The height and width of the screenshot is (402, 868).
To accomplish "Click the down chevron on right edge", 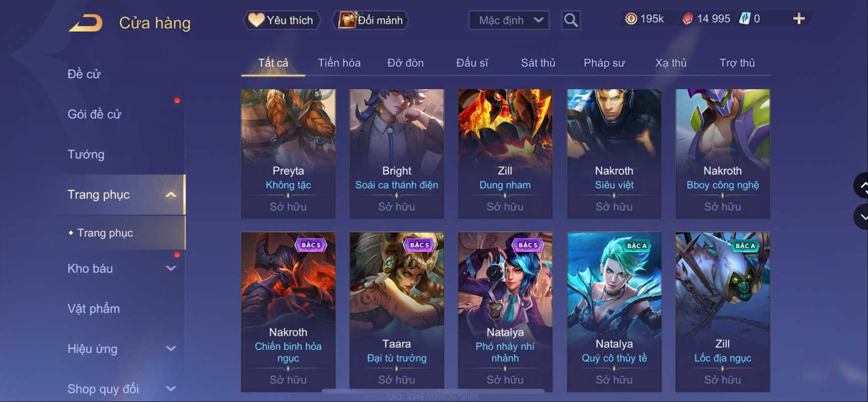I will 862,217.
